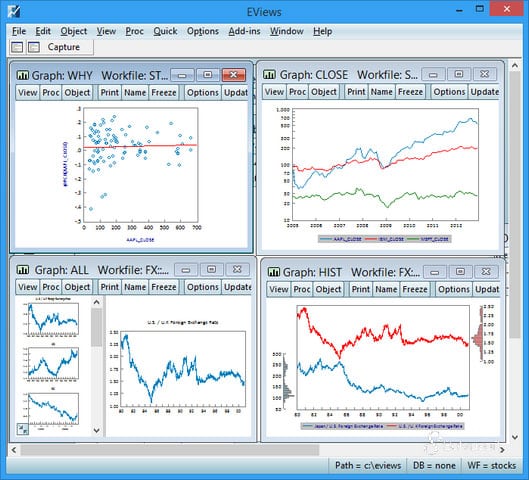Click the main workspace scroll down arrow

(x=515, y=437)
